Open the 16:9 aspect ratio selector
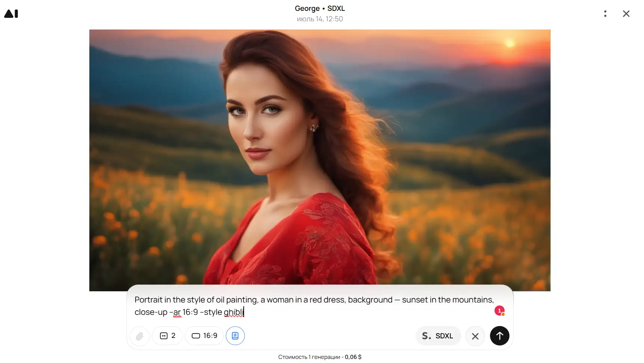Screen dimensions: 644x363 tap(204, 336)
